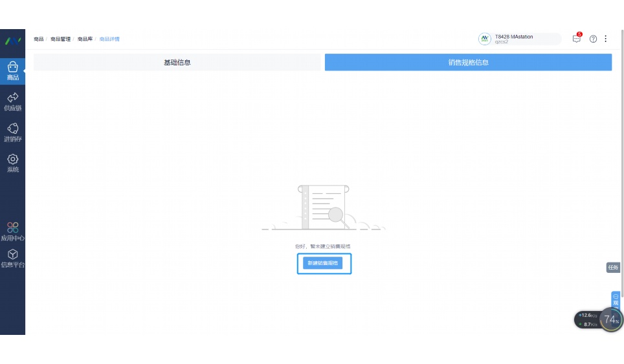Screen dimensions: 624x364
Task: Click the green logo atop the sidebar
Action: click(x=12, y=41)
